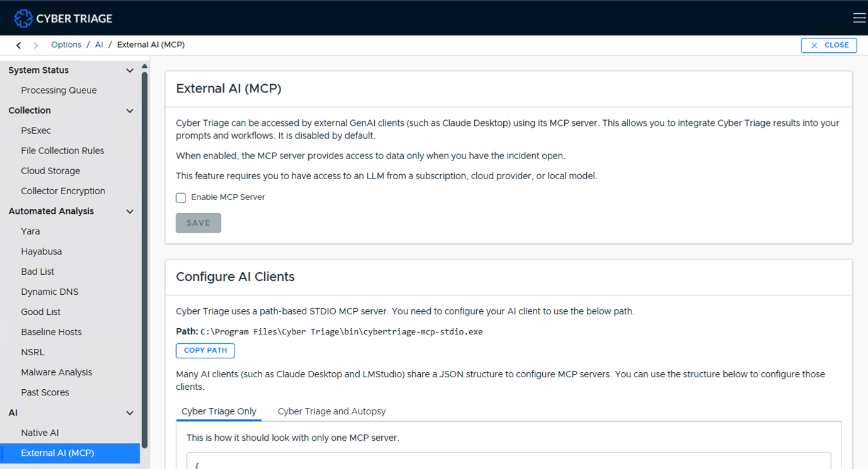868x469 pixels.
Task: Go back with the left arrow
Action: (19, 45)
